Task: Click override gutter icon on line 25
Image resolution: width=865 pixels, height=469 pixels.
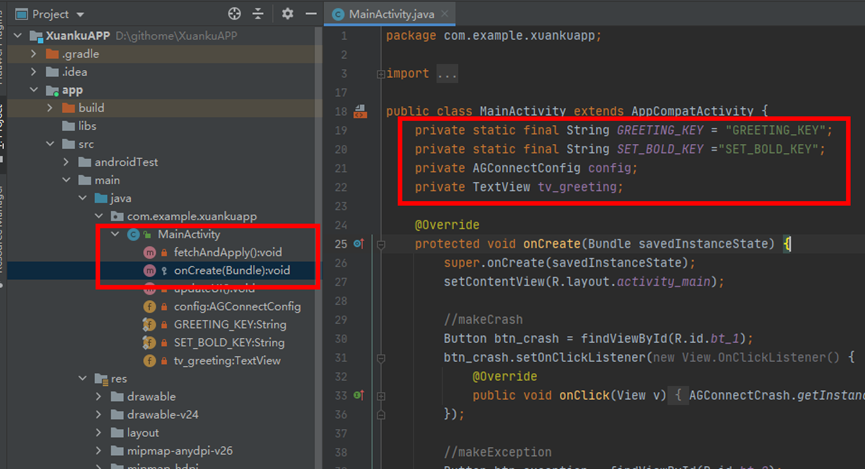Action: [x=357, y=243]
